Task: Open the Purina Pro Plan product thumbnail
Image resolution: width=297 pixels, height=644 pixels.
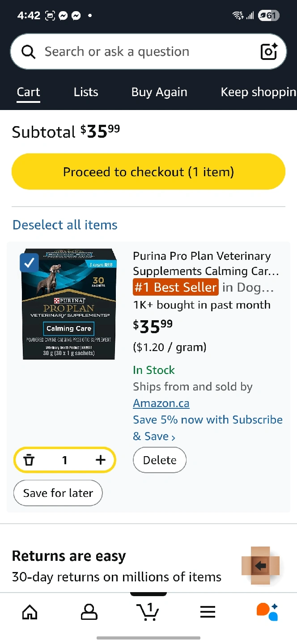Action: [x=70, y=304]
